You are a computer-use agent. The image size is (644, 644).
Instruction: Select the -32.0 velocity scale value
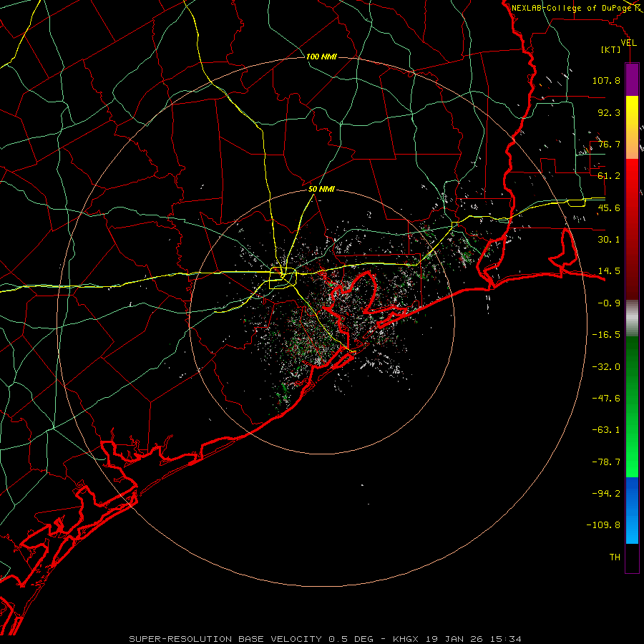tap(606, 367)
